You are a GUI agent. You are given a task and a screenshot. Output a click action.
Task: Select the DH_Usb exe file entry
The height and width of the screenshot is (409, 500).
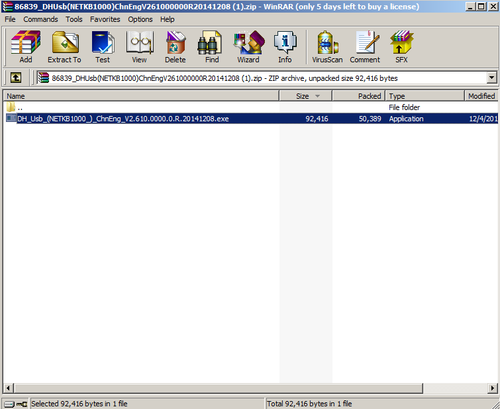point(251,119)
